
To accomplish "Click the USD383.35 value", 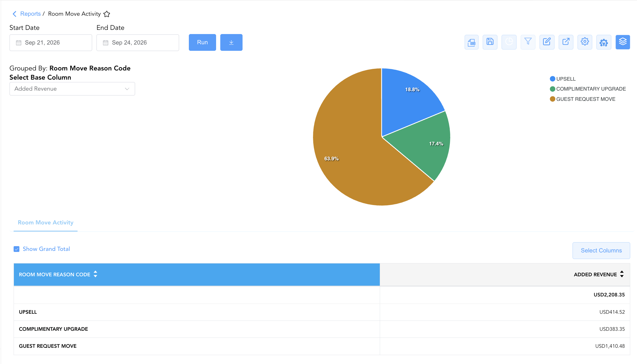I will tap(612, 329).
